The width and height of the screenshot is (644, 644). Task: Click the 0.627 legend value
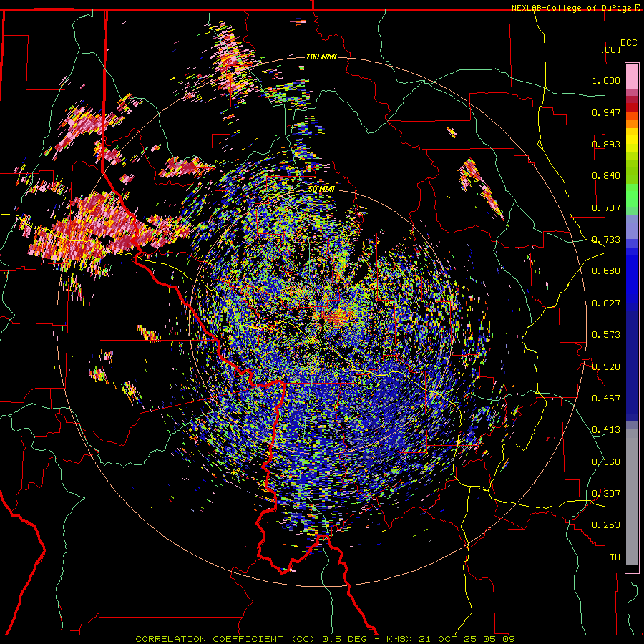pos(606,303)
